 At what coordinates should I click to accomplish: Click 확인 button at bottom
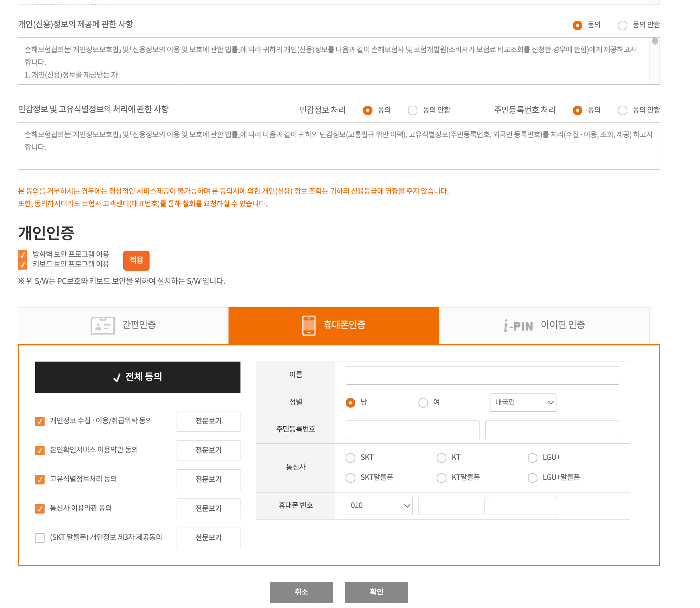376,592
